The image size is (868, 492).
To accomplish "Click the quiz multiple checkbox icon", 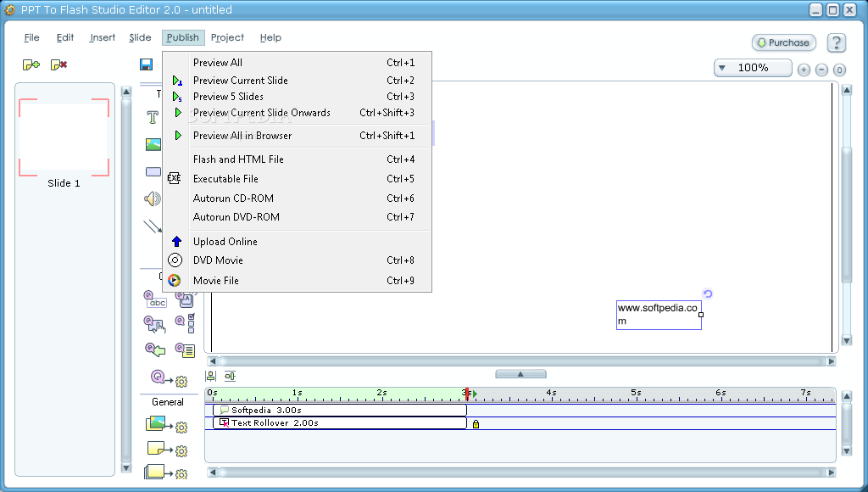I will click(185, 323).
